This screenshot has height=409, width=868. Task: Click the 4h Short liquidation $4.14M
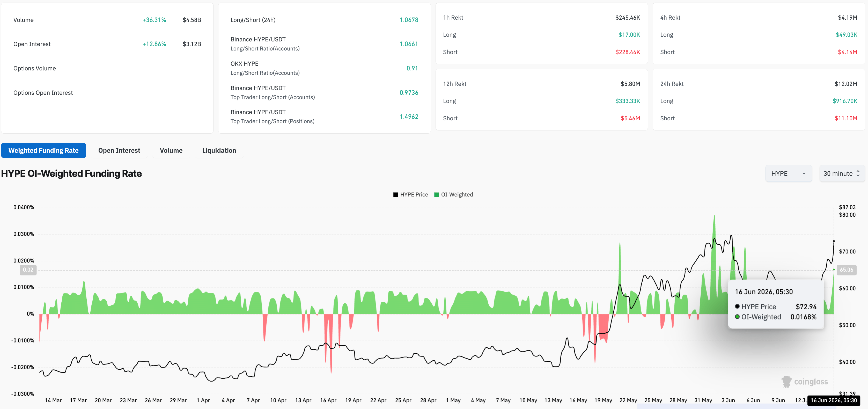pos(848,52)
